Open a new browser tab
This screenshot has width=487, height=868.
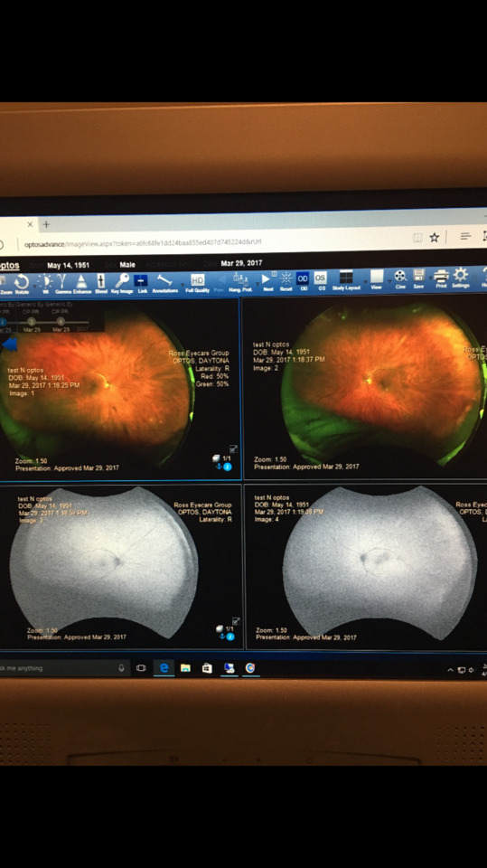pyautogui.click(x=46, y=224)
